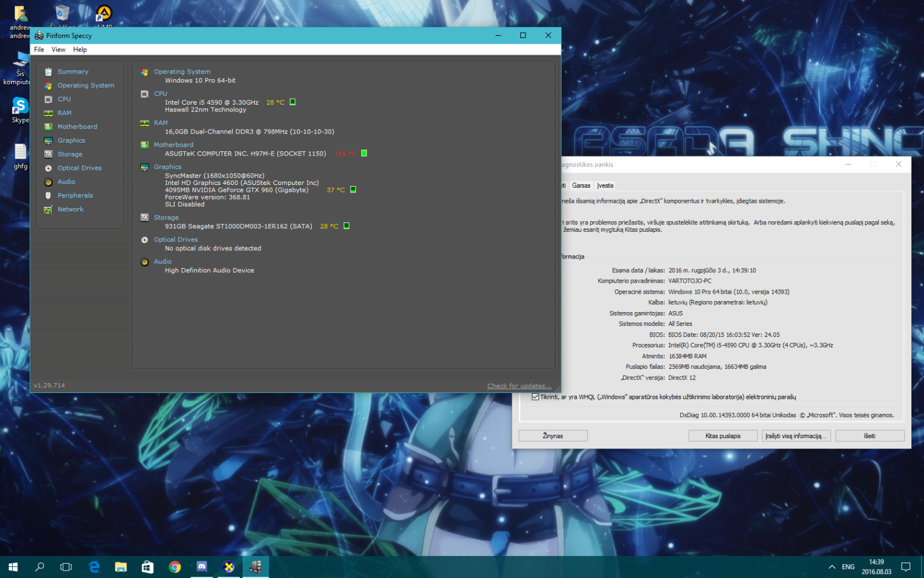
Task: Open Google Chrome from taskbar
Action: point(175,567)
